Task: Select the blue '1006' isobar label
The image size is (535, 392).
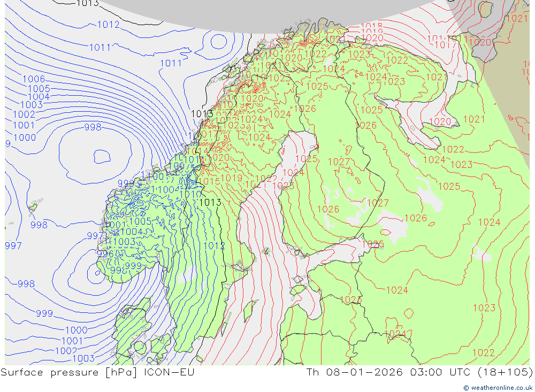Action: (33, 79)
